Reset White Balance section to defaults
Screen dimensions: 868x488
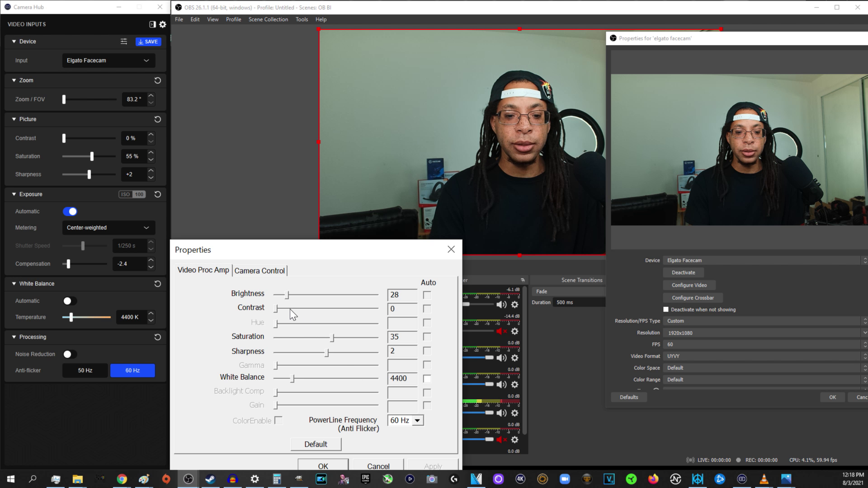tap(157, 284)
